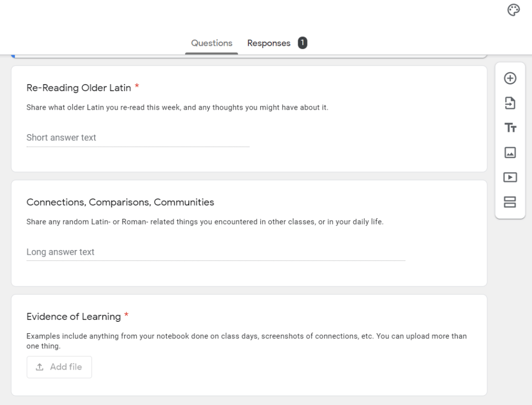
Task: Open the Responses tab
Action: (269, 43)
